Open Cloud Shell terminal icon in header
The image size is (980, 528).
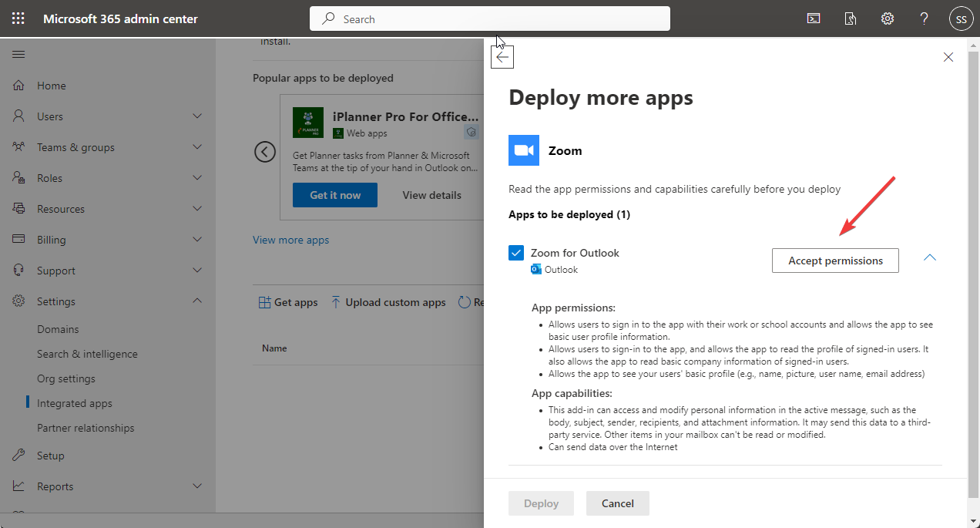click(x=814, y=18)
